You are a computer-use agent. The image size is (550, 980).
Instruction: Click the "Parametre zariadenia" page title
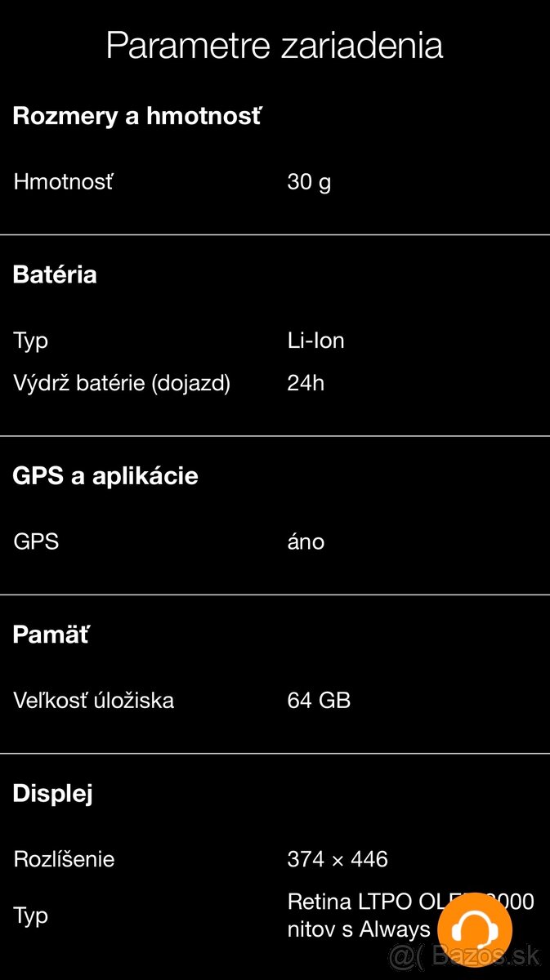(x=275, y=46)
